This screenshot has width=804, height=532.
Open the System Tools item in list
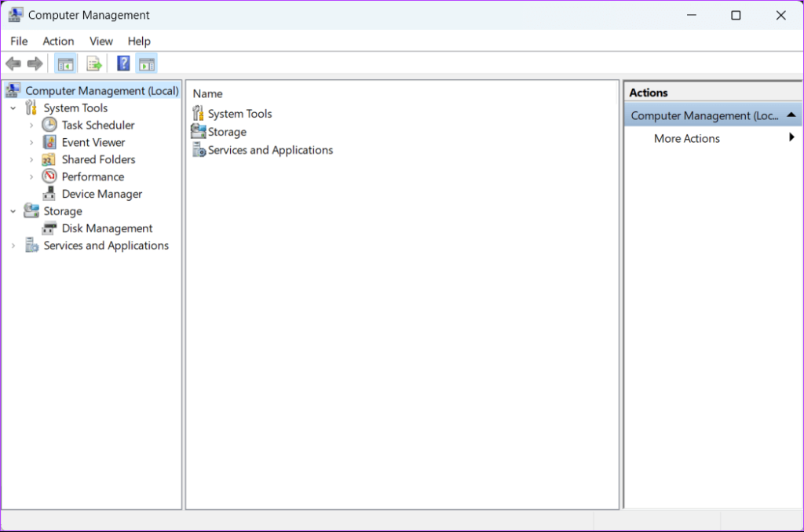pos(239,114)
